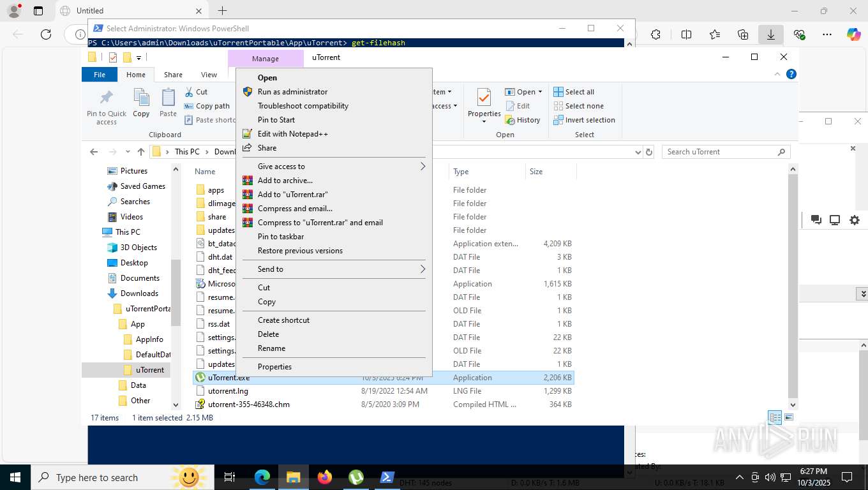
Task: Click Copy path in ribbon
Action: (x=207, y=106)
